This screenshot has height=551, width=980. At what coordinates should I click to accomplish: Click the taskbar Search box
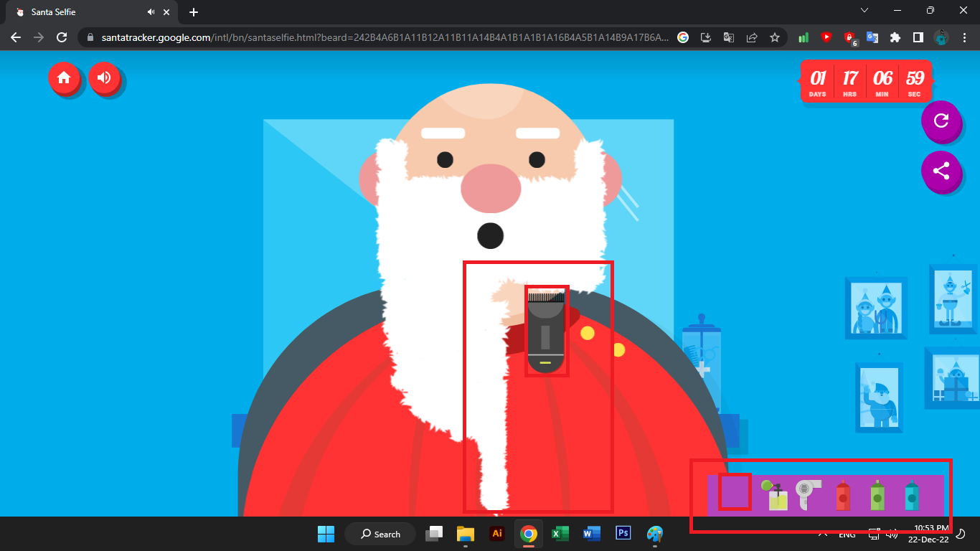[x=380, y=534]
